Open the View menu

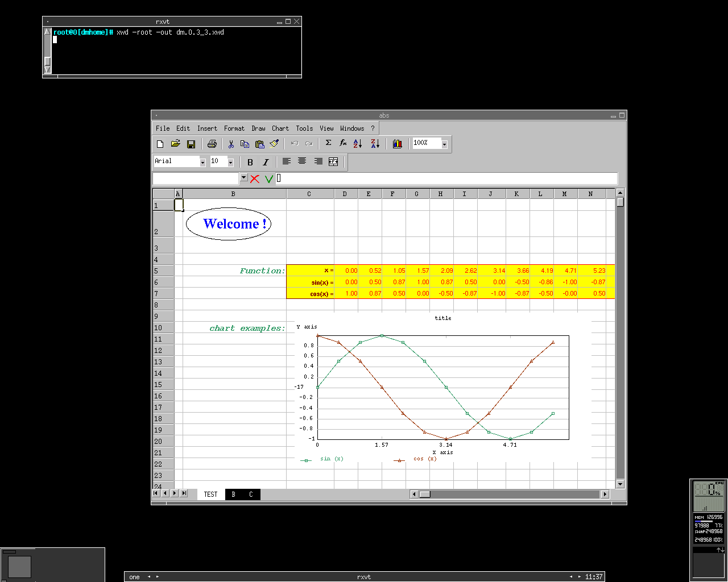pos(326,128)
